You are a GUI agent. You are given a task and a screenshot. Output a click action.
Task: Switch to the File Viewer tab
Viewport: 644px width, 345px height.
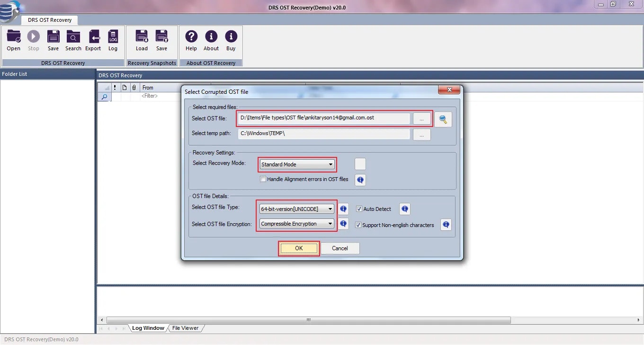(x=185, y=328)
